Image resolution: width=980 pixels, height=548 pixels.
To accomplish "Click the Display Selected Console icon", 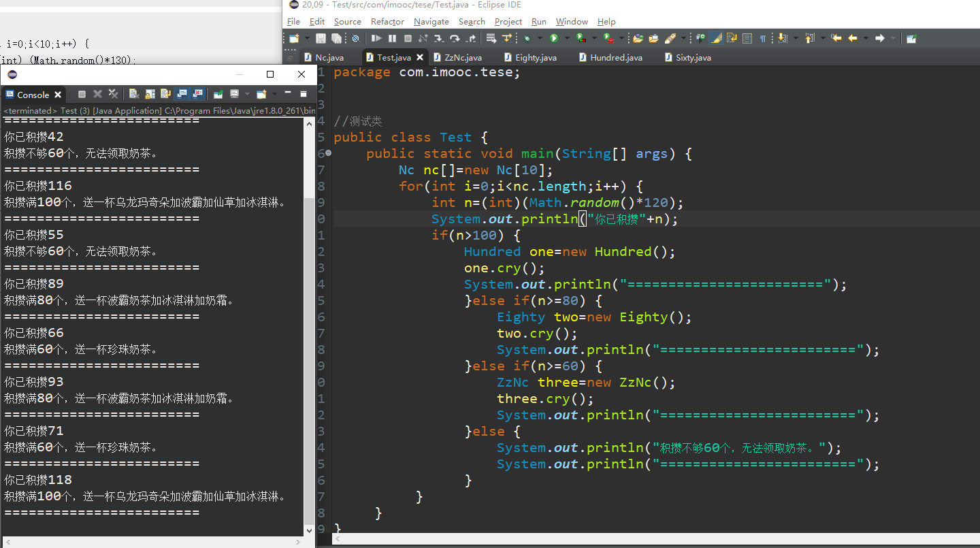I will [x=235, y=94].
